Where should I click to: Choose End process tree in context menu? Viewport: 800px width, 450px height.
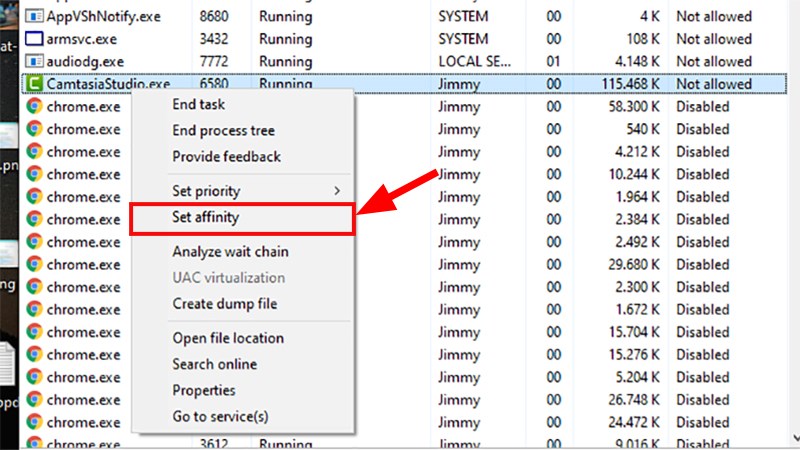243,131
